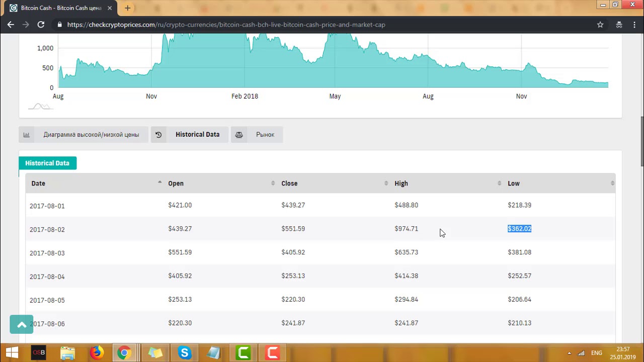The image size is (644, 362).
Task: Click the incognito profile icon
Action: (619, 24)
